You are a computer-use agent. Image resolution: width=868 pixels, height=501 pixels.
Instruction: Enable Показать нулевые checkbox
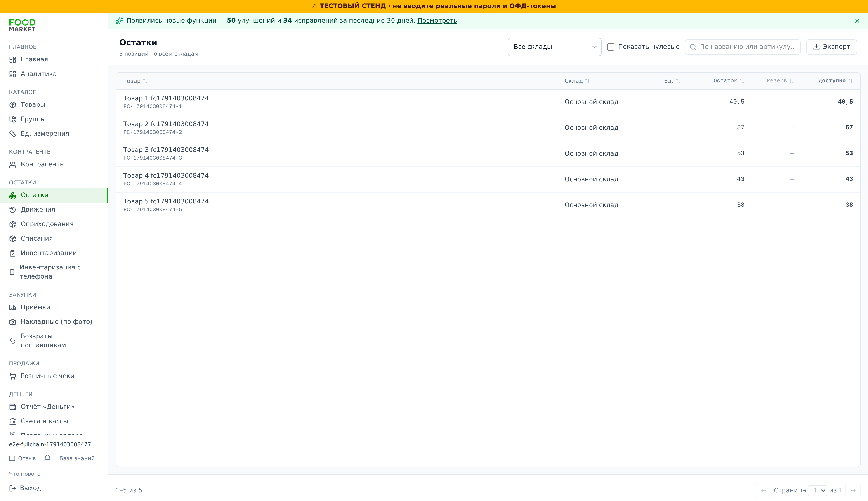tap(611, 47)
